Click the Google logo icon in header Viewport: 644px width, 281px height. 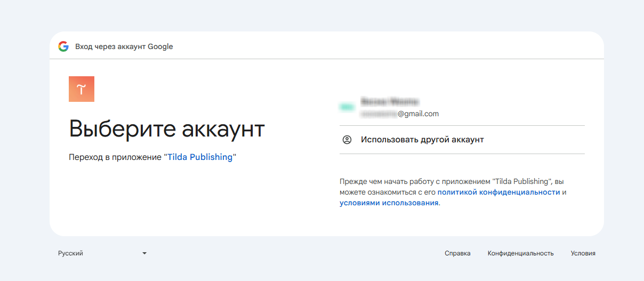tap(63, 46)
